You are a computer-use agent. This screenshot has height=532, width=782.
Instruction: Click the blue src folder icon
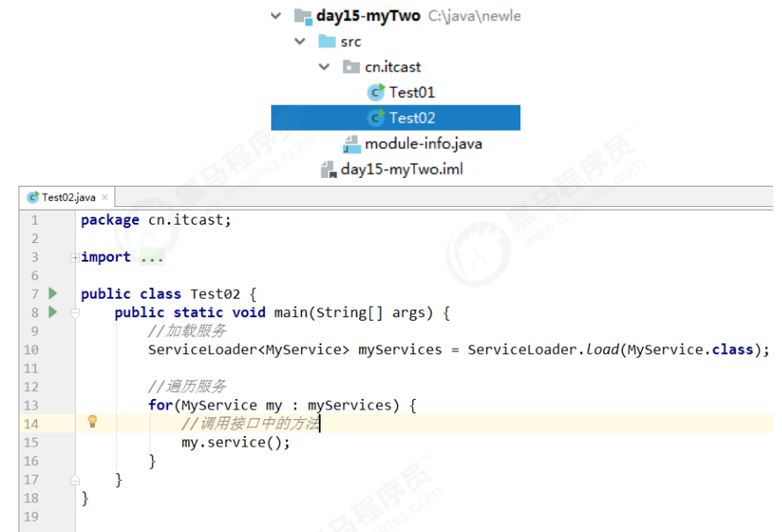tap(327, 41)
